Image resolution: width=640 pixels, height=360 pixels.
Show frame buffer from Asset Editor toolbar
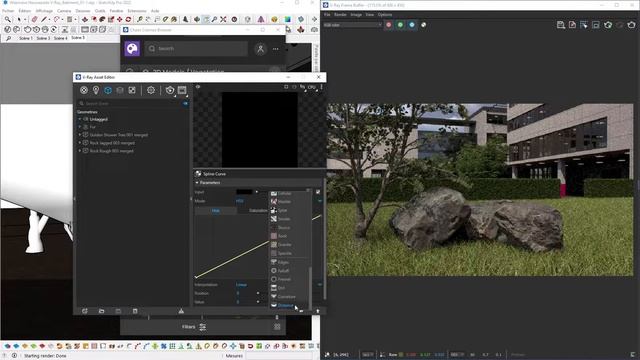click(182, 90)
